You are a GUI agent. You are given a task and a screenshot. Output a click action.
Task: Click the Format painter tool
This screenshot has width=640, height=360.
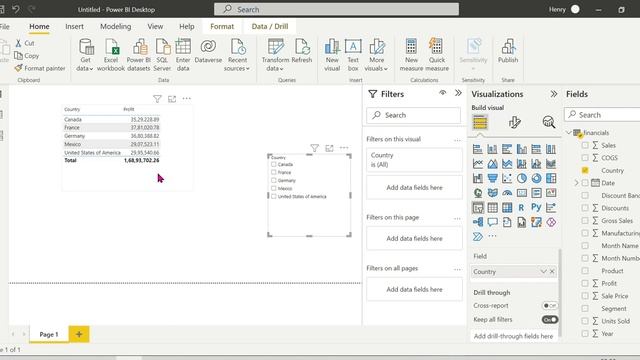point(40,68)
